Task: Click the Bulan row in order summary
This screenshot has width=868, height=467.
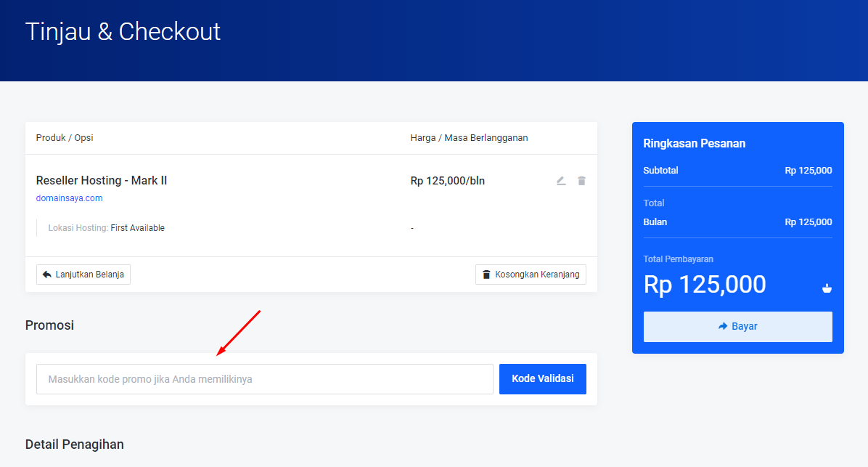Action: tap(737, 222)
